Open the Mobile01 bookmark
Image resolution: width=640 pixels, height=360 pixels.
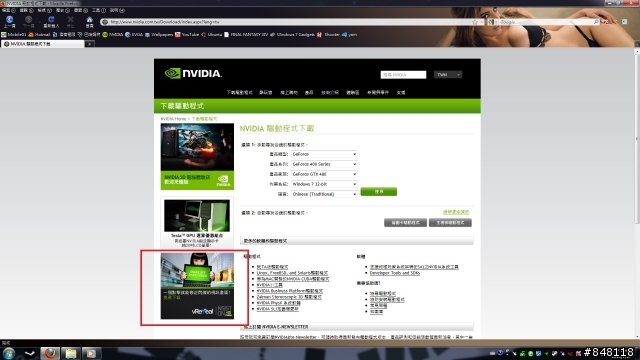(x=14, y=35)
